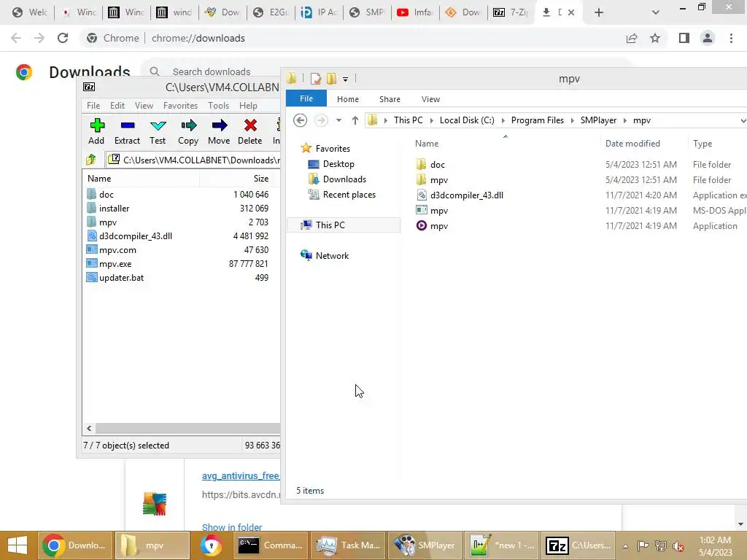The width and height of the screenshot is (747, 560).
Task: Select the doc folder in Explorer
Action: click(x=438, y=164)
